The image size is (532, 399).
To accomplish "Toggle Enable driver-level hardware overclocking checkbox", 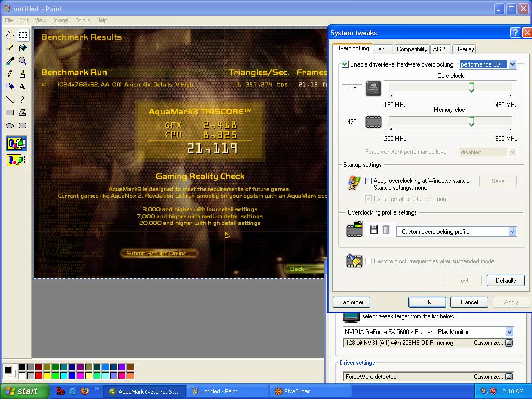I will point(345,64).
